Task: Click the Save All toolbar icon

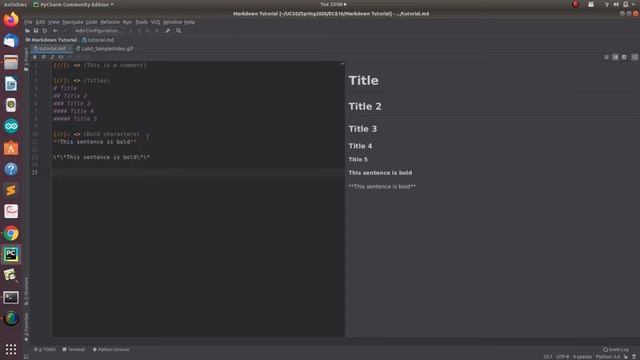Action: coord(36,31)
